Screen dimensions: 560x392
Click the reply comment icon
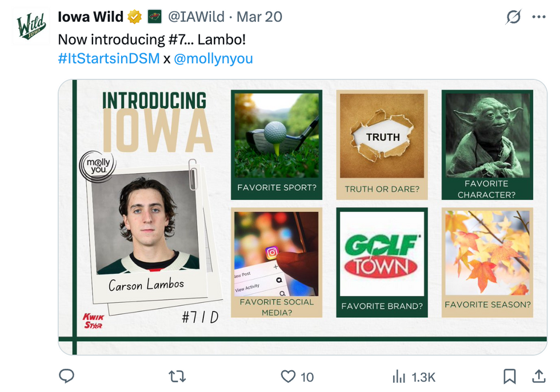(x=67, y=376)
